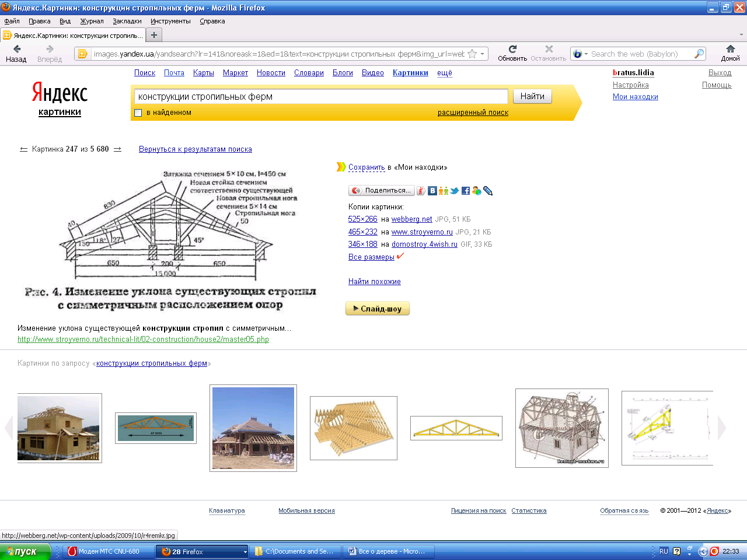Go to previous image arrow before Картинка 247
Viewport: 747px width, 560px height.
[23, 149]
